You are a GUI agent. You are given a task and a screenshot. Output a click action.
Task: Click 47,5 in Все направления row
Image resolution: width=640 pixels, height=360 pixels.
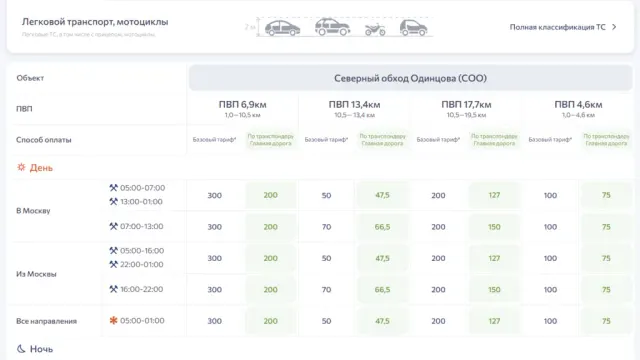(382, 321)
